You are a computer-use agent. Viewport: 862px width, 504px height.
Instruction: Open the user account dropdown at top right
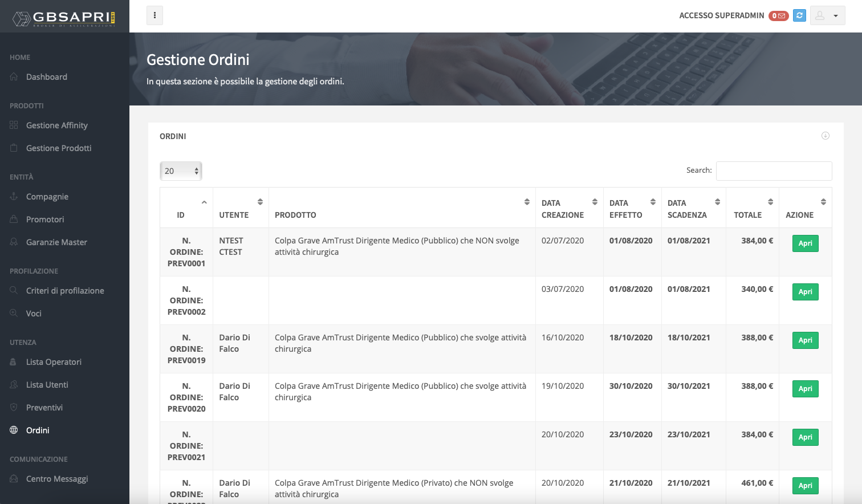click(x=827, y=15)
